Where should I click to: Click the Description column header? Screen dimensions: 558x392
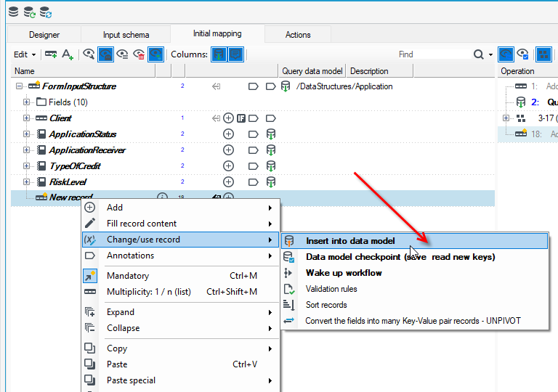pyautogui.click(x=380, y=71)
